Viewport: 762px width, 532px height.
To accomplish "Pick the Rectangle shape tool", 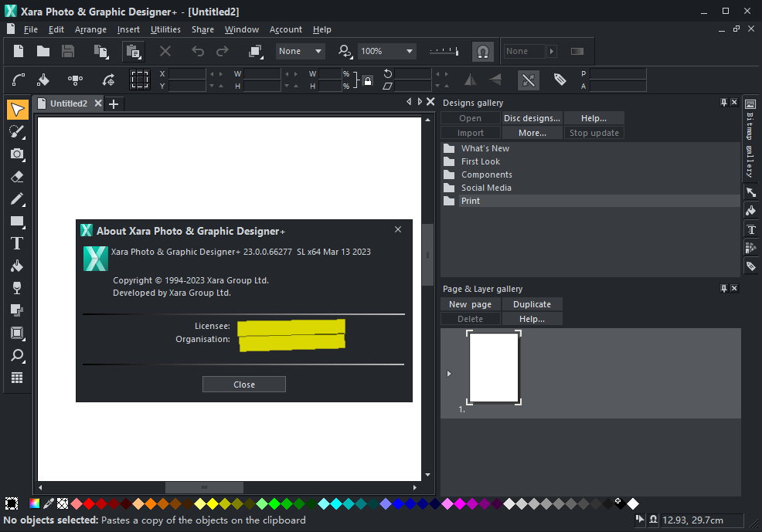I will 17,222.
